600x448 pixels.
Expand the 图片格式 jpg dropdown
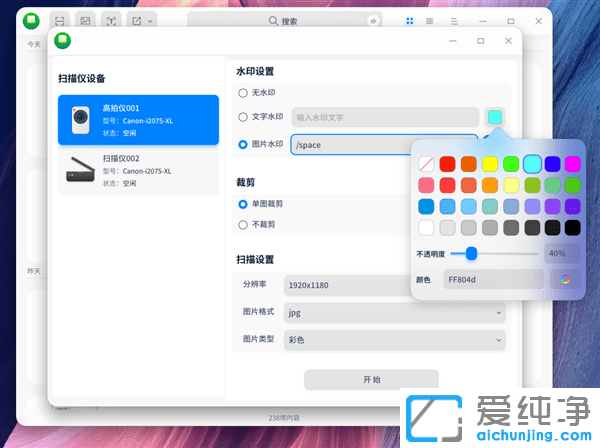pos(394,312)
